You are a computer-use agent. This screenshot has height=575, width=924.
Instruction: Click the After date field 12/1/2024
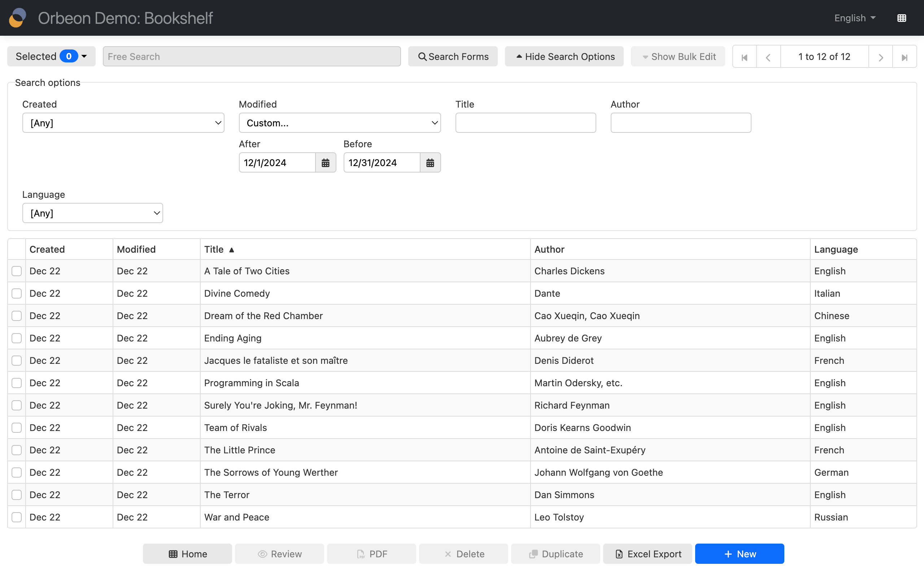click(x=277, y=163)
